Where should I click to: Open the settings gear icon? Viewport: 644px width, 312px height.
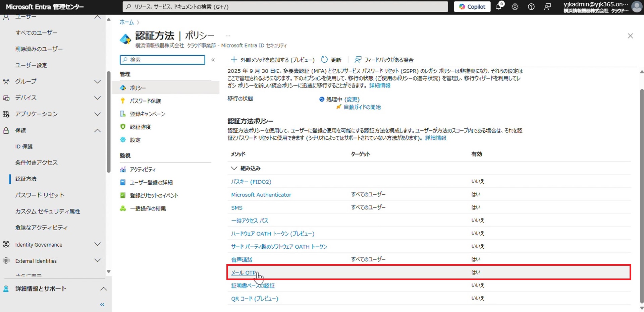(515, 7)
